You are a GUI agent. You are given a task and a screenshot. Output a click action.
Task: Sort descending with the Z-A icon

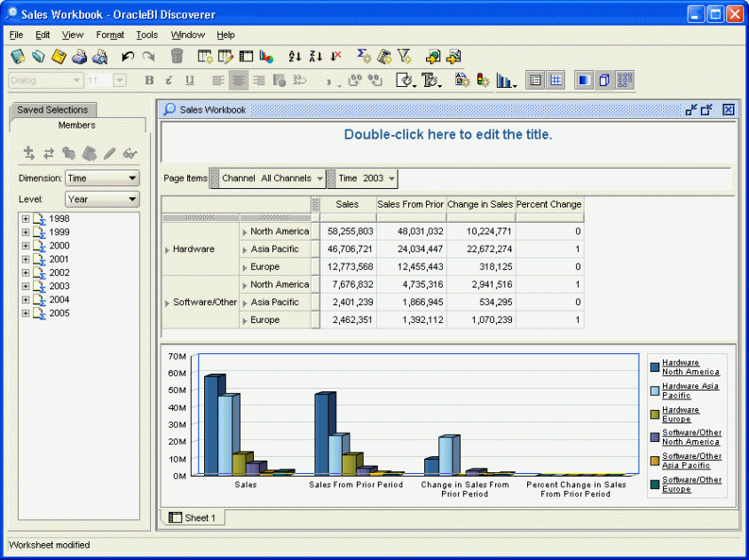315,57
